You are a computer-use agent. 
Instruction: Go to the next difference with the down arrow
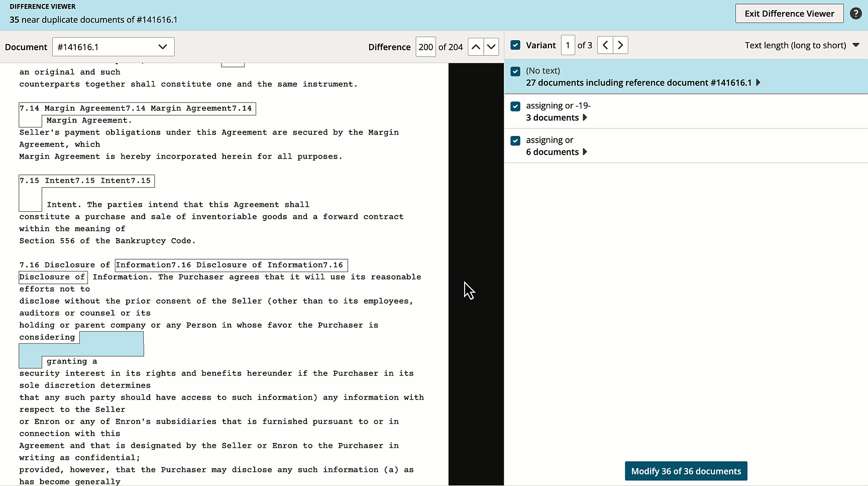491,46
